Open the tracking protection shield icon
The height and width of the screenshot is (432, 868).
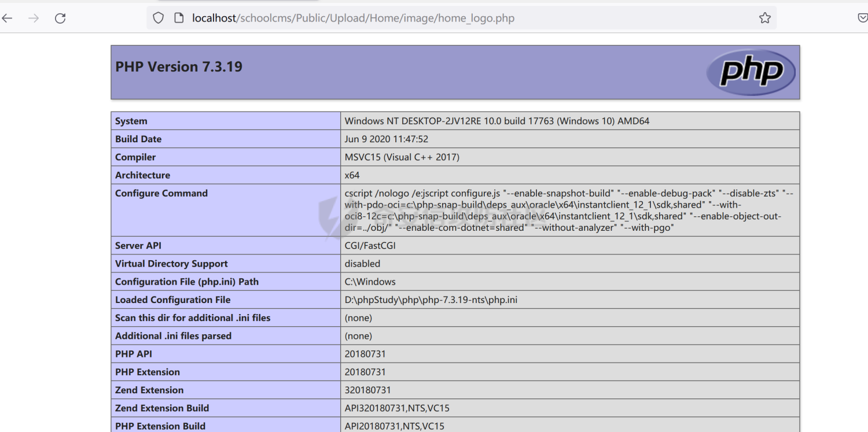point(159,18)
